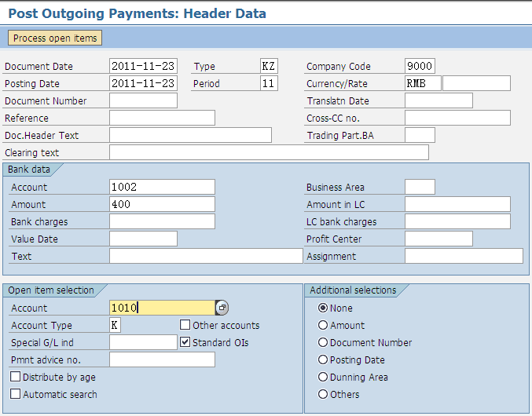Choose the Posting Date radio option
This screenshot has width=532, height=416.
click(x=323, y=359)
